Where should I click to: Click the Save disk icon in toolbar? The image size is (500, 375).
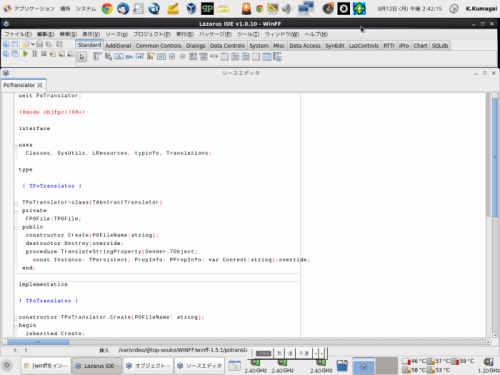coord(40,44)
